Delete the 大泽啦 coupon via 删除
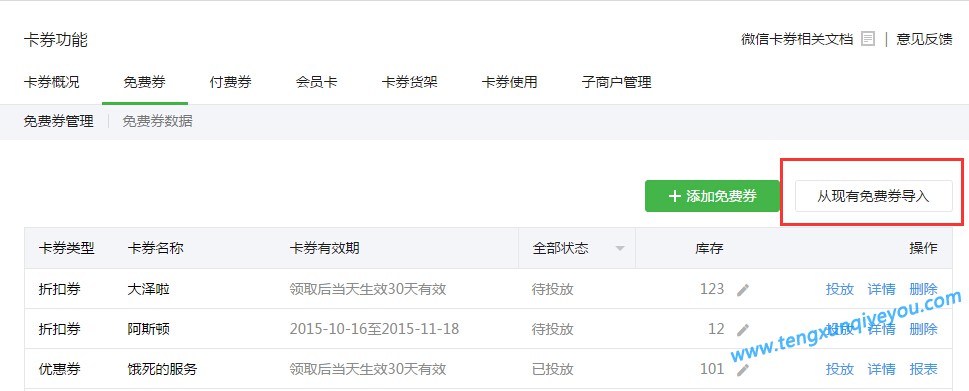The width and height of the screenshot is (969, 391). 923,289
